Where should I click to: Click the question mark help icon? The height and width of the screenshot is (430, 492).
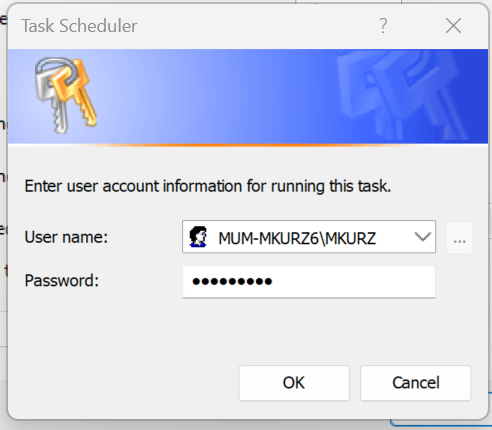click(x=383, y=26)
